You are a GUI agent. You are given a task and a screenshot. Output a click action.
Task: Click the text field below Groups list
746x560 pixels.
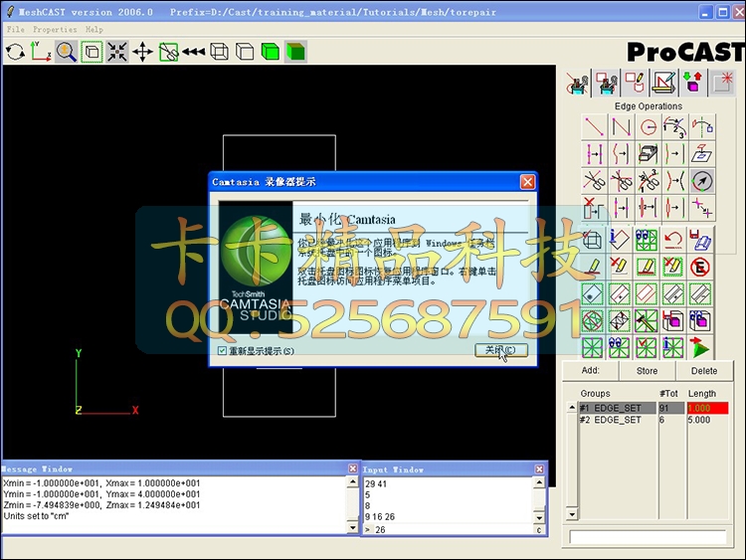pos(648,537)
